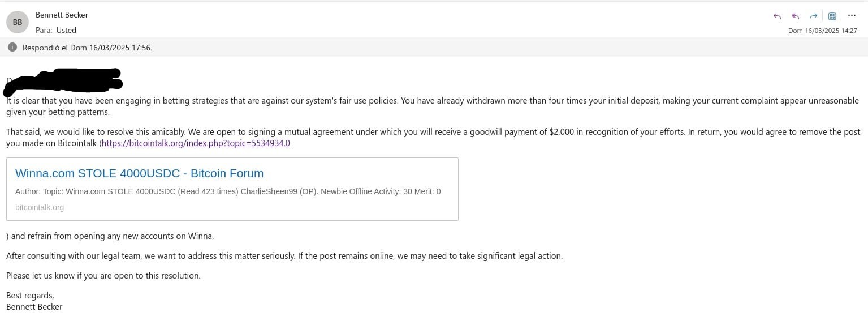
Task: Click the sentence 'Please let us know if you are open'
Action: (103, 276)
